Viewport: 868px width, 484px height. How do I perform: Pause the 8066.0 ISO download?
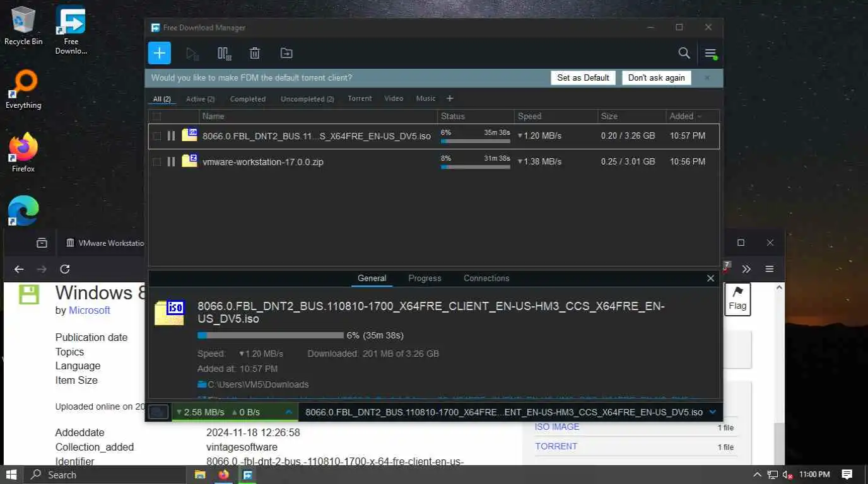pos(171,136)
